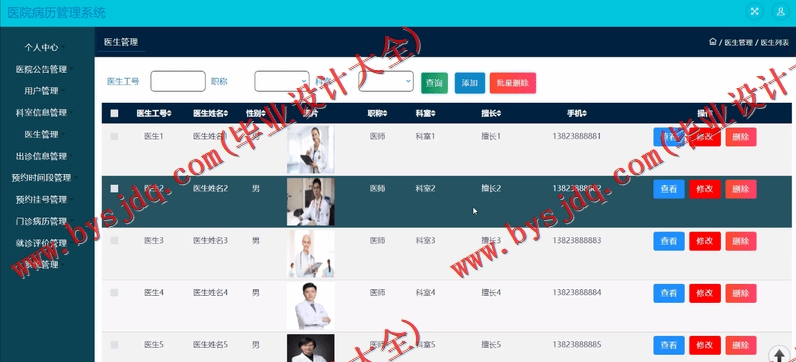The height and width of the screenshot is (362, 796).
Task: Open the user profile icon in header
Action: (x=780, y=12)
